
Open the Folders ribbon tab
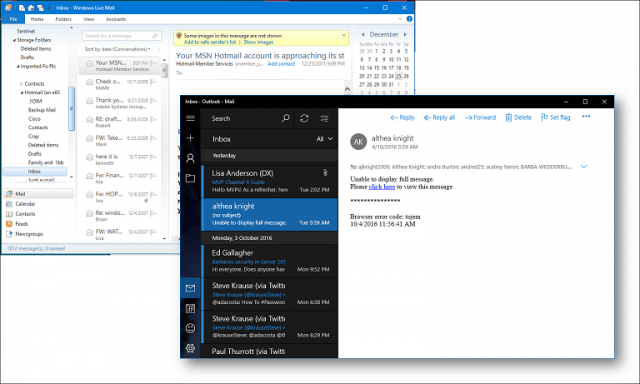pos(63,19)
